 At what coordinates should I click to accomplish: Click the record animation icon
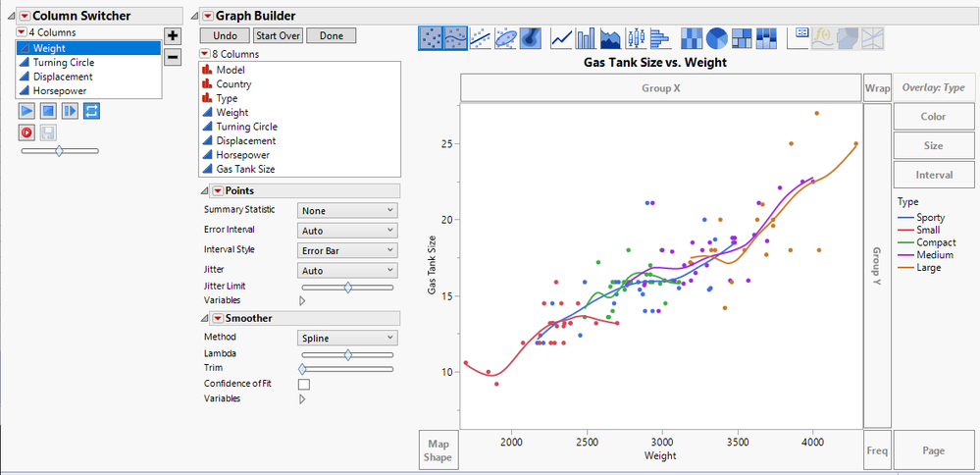click(x=26, y=132)
